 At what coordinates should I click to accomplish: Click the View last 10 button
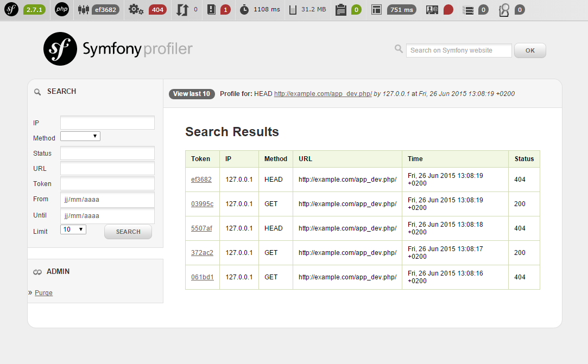[x=192, y=94]
